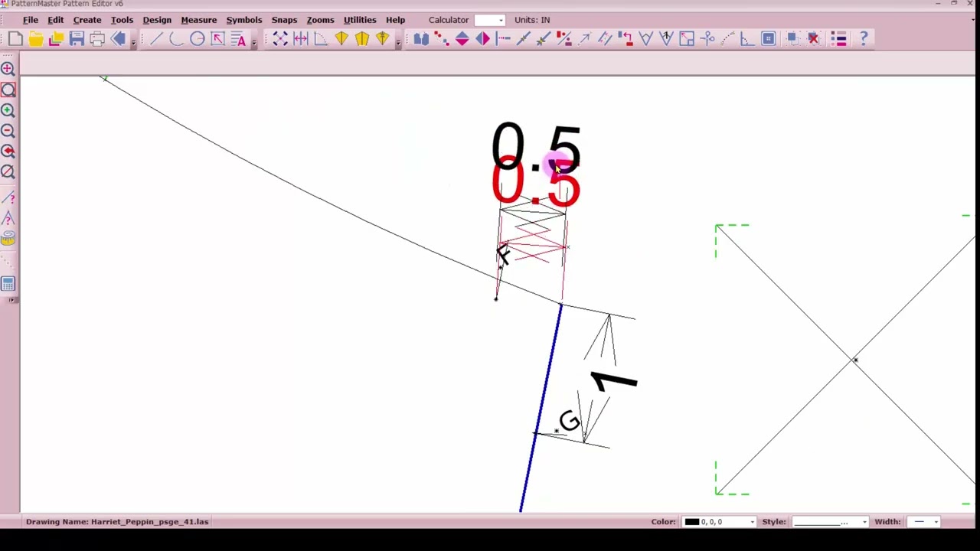Expand the design toolbar overflow arrow
The height and width of the screenshot is (551, 980).
(x=398, y=41)
